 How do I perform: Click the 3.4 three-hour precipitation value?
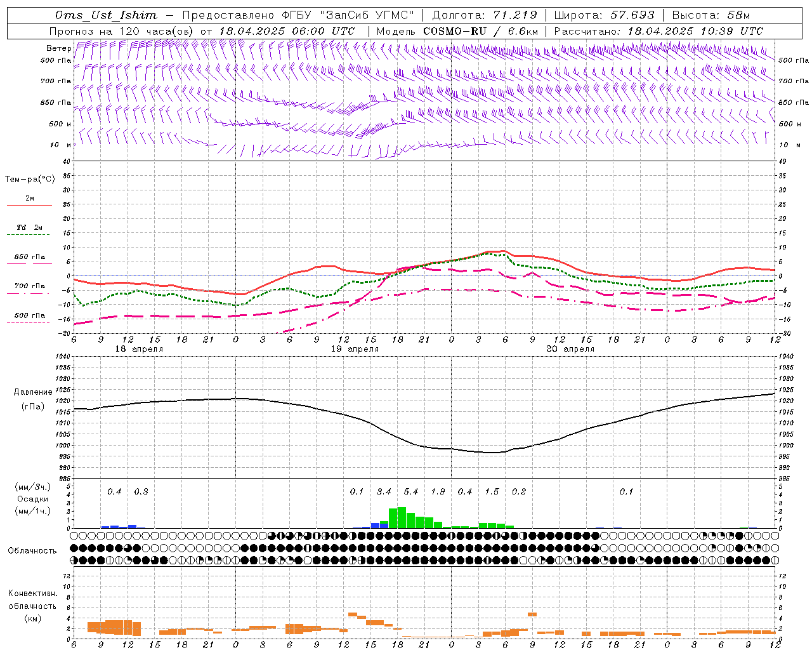[384, 492]
